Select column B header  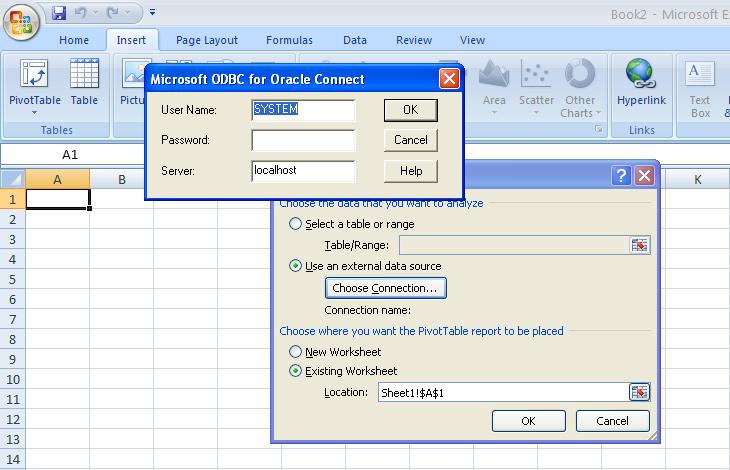pos(122,179)
